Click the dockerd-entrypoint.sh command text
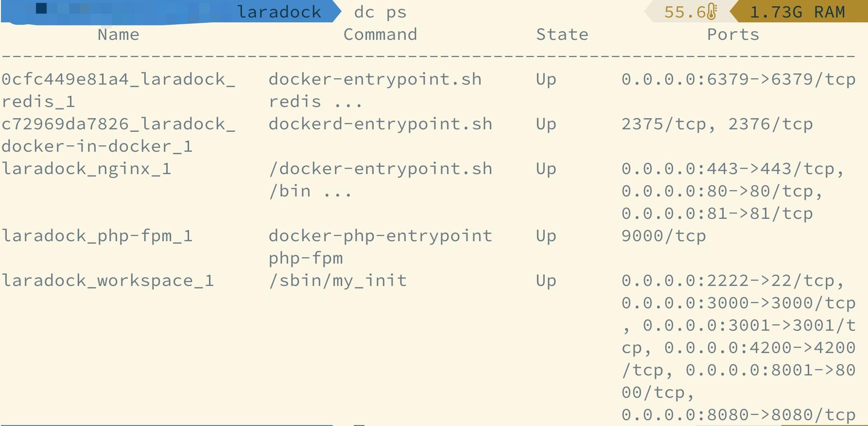The width and height of the screenshot is (868, 426). click(380, 124)
